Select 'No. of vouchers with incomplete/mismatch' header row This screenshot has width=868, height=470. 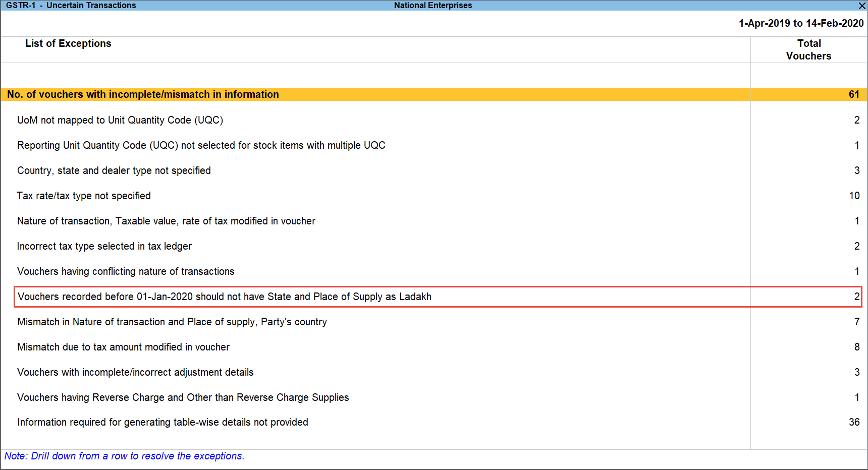coord(434,94)
